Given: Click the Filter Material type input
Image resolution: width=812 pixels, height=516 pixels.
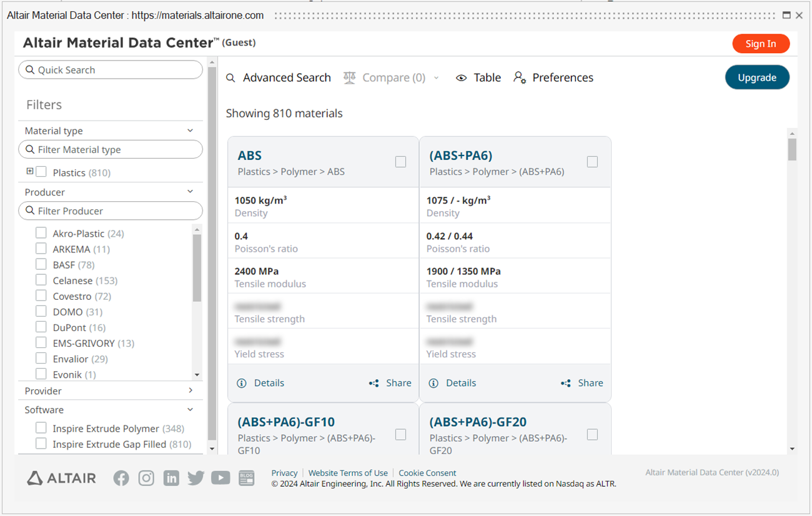Looking at the screenshot, I should [111, 149].
